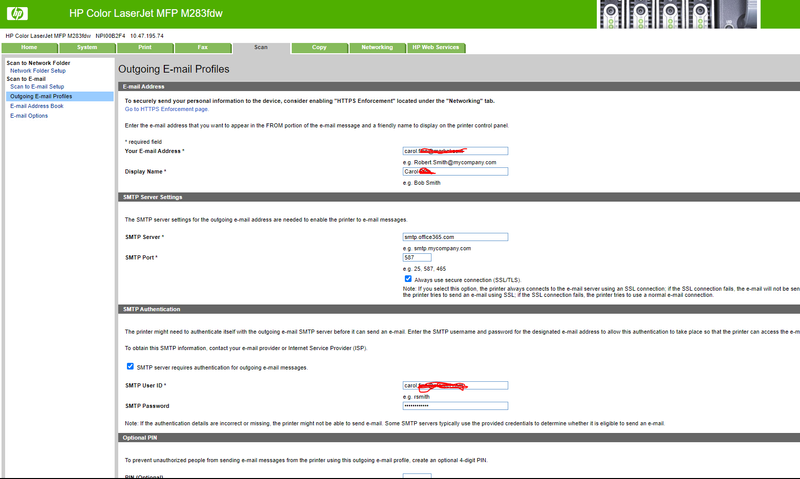Open Scan to E-mail Setup link
This screenshot has width=800, height=479.
[x=37, y=87]
